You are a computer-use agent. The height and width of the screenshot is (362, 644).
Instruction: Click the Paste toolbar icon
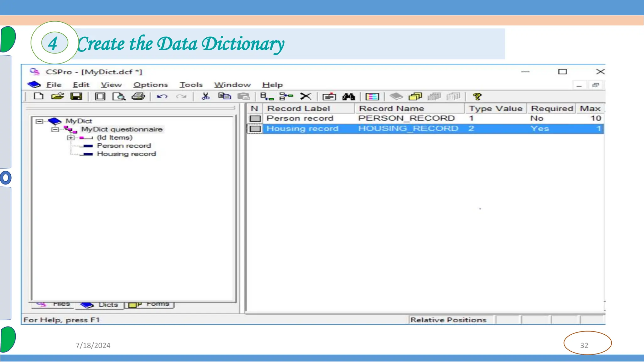243,96
